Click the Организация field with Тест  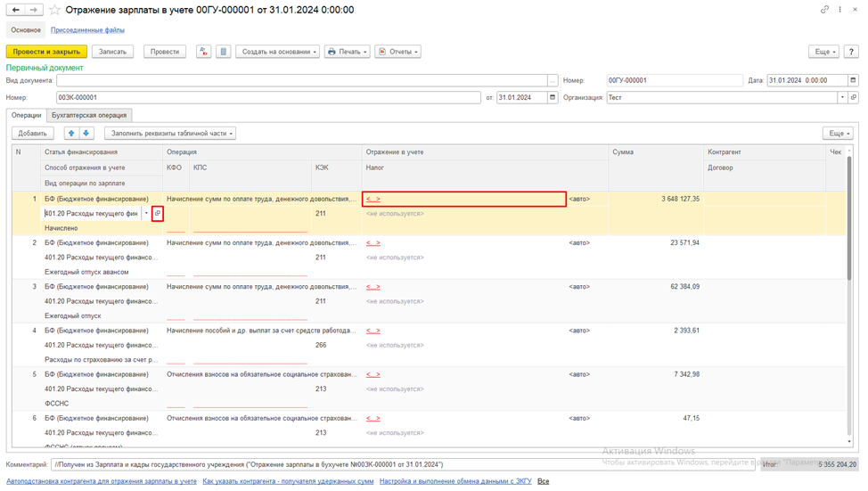(x=722, y=97)
